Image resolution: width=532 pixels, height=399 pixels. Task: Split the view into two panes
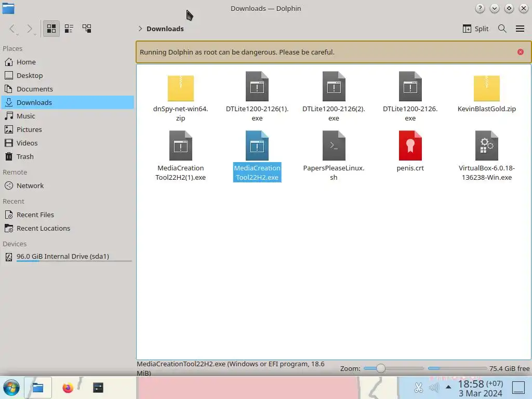[x=476, y=29]
